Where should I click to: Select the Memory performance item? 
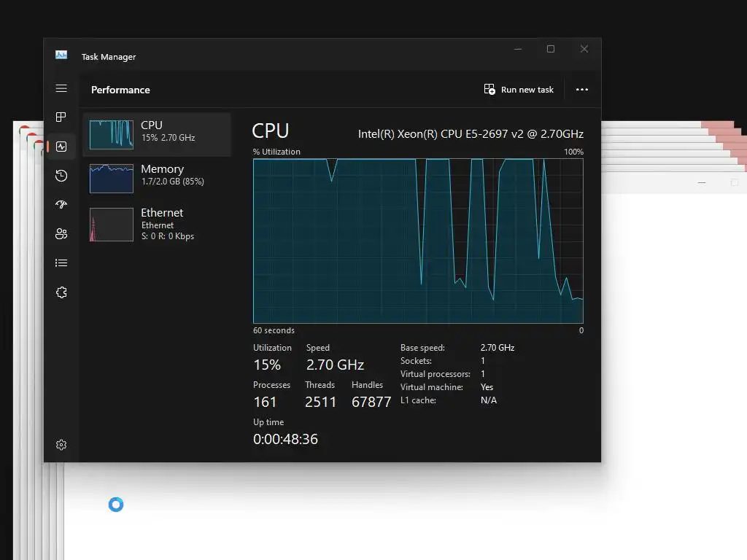tap(157, 179)
